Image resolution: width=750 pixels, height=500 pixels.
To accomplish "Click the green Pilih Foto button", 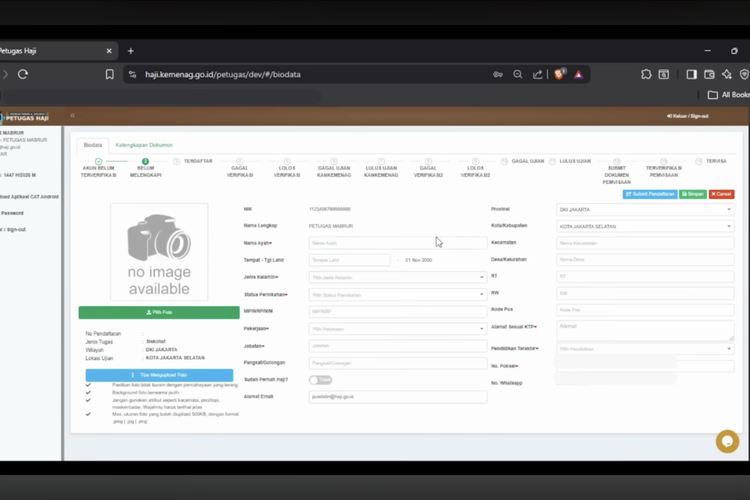I will pos(158,313).
